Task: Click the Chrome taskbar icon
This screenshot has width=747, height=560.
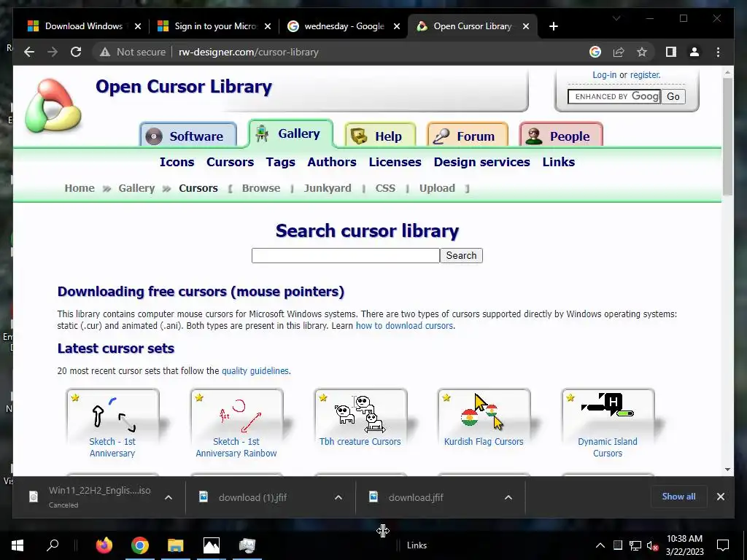Action: click(139, 545)
